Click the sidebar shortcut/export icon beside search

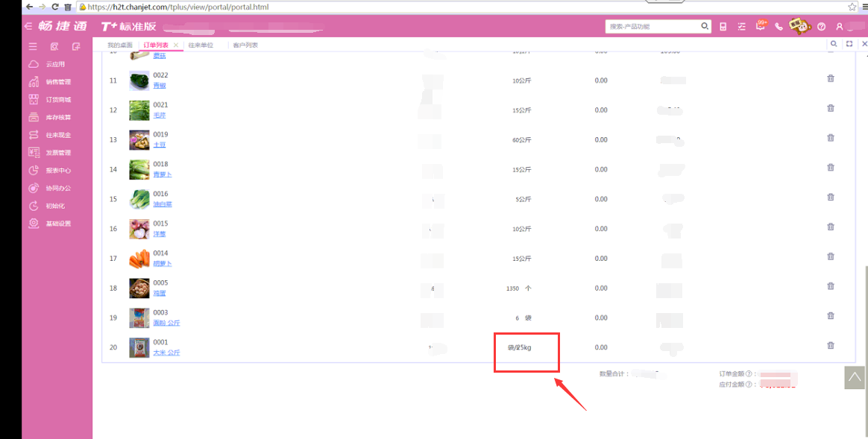pyautogui.click(x=76, y=46)
